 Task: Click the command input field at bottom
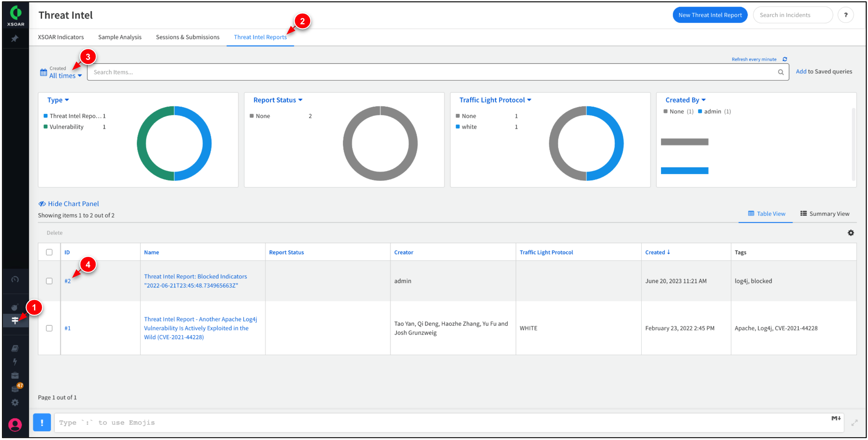click(x=449, y=423)
